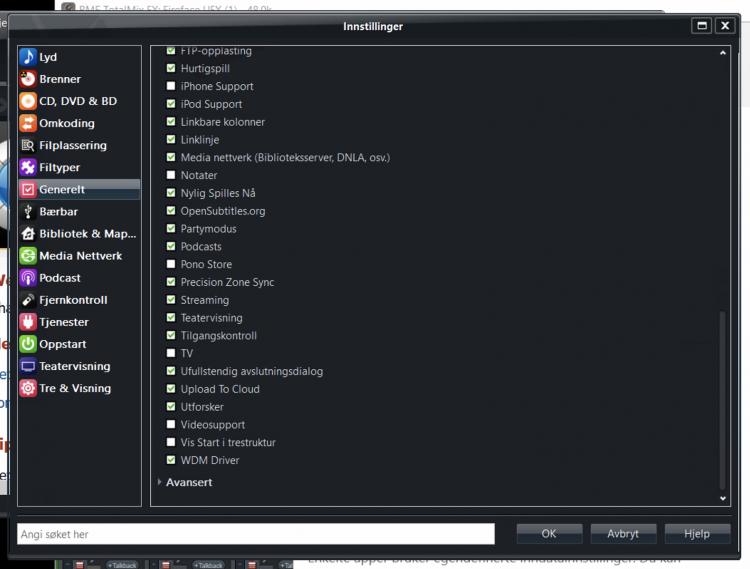The height and width of the screenshot is (569, 750).
Task: Confirm settings with OK button
Action: [549, 534]
